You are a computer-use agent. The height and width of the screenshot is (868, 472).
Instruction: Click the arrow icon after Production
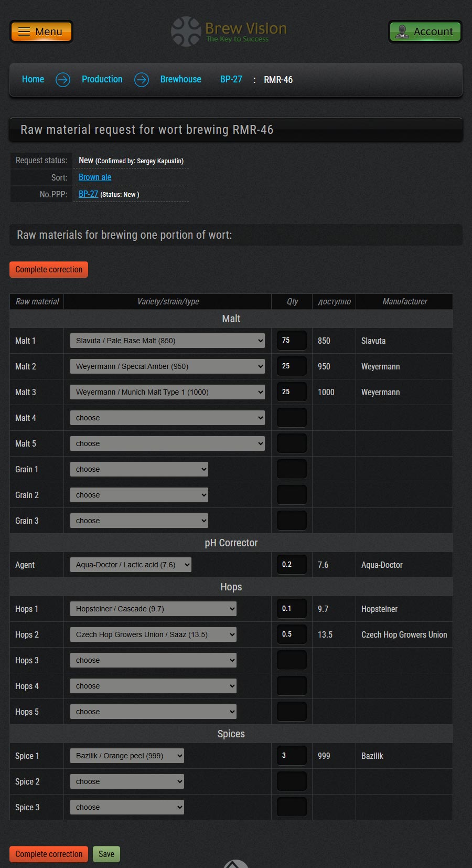142,80
